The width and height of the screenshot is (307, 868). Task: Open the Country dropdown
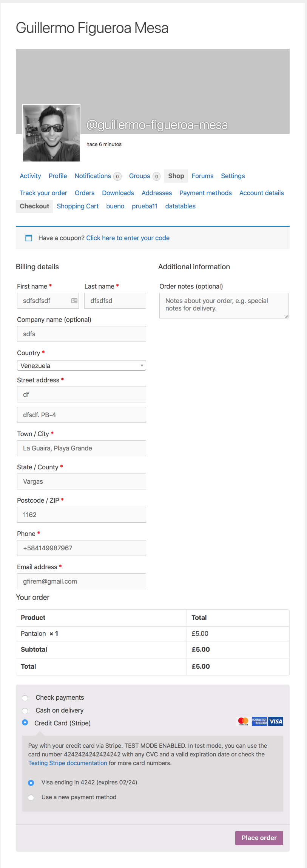[x=82, y=365]
